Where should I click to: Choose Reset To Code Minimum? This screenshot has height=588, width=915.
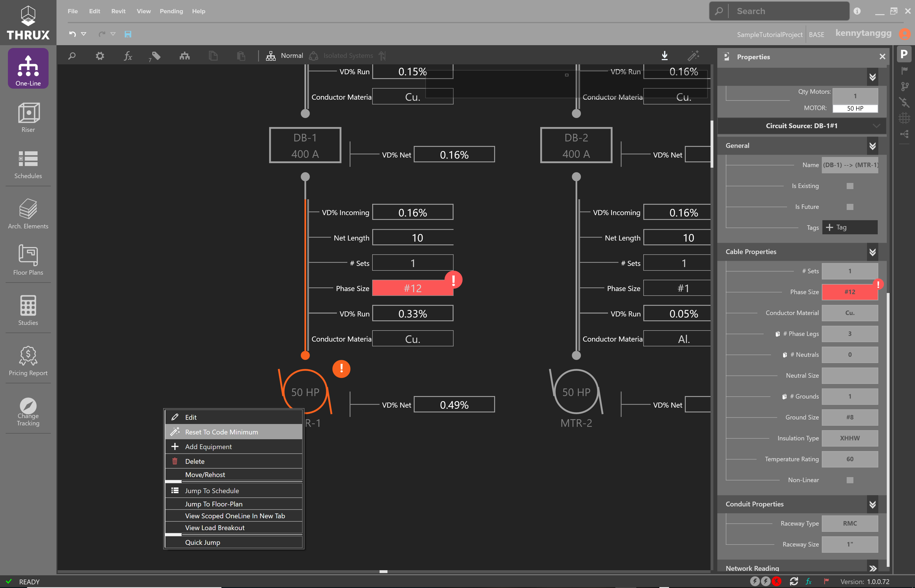coord(234,432)
